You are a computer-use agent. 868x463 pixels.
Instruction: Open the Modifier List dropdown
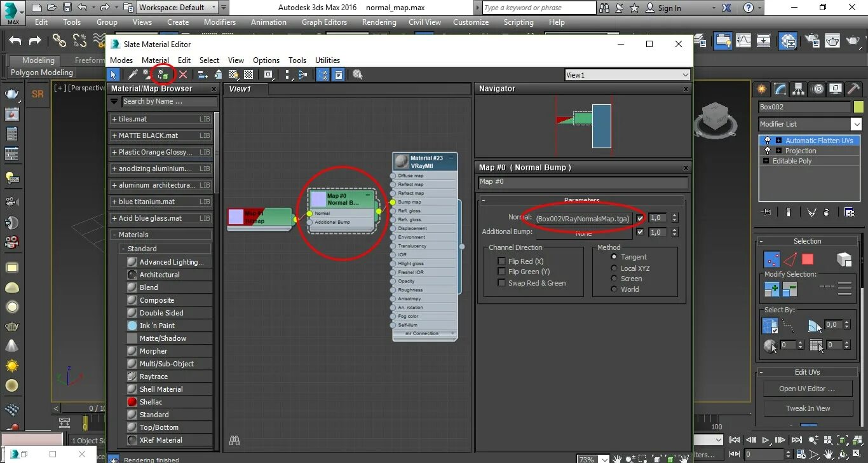[x=857, y=124]
